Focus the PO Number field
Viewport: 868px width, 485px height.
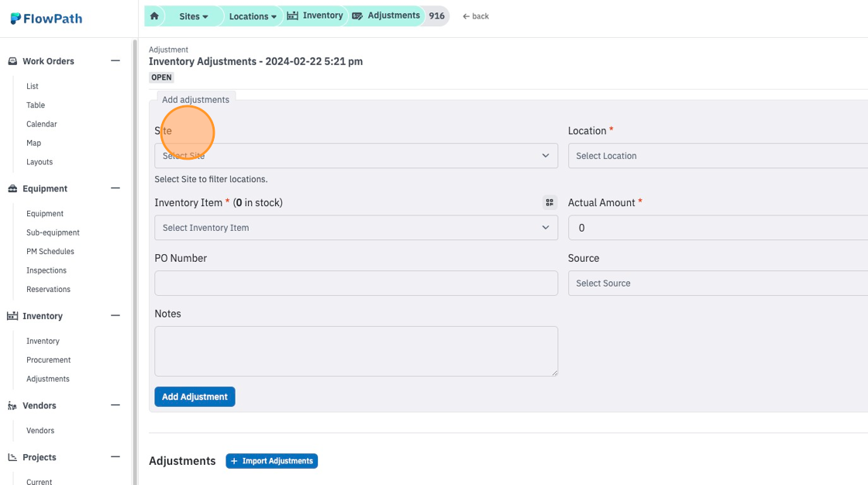point(356,283)
